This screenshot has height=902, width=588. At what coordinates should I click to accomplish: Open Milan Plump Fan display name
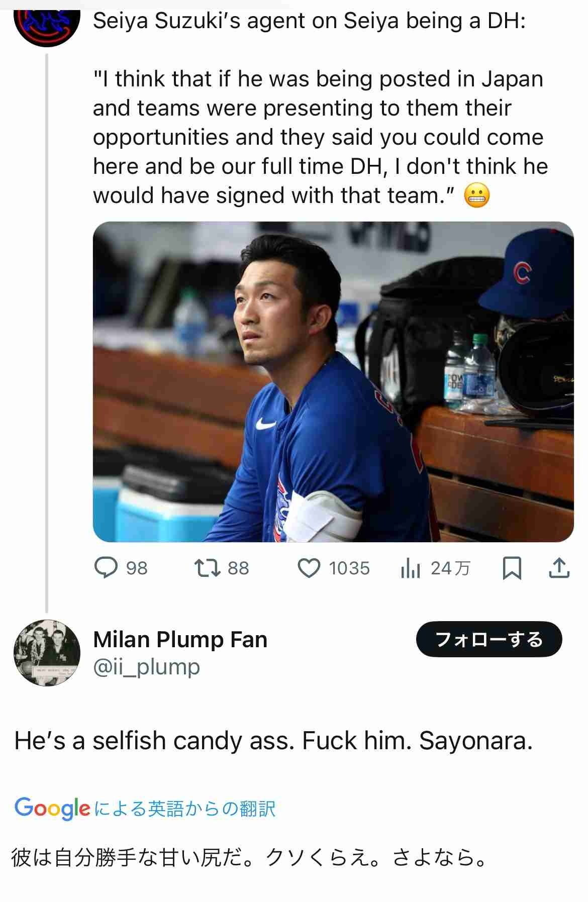180,640
